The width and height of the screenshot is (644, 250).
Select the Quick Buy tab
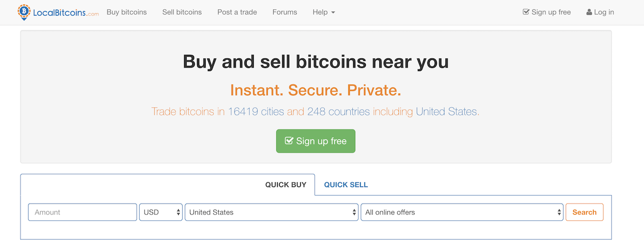pos(286,184)
